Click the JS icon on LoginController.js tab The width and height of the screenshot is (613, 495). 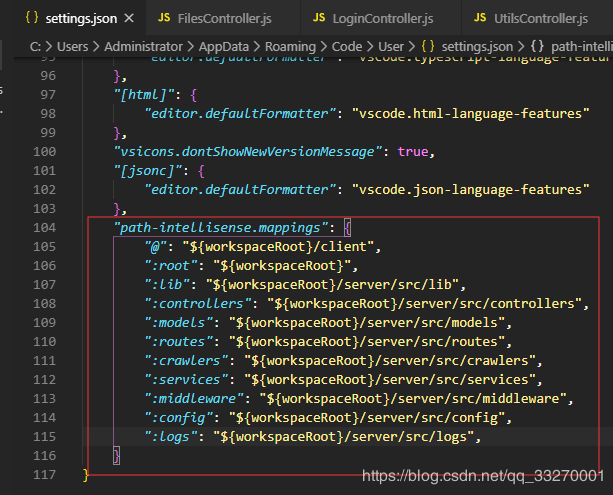coord(319,18)
